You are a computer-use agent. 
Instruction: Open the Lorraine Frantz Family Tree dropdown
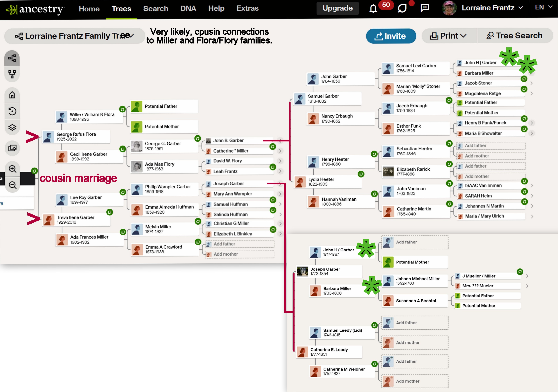[x=74, y=36]
